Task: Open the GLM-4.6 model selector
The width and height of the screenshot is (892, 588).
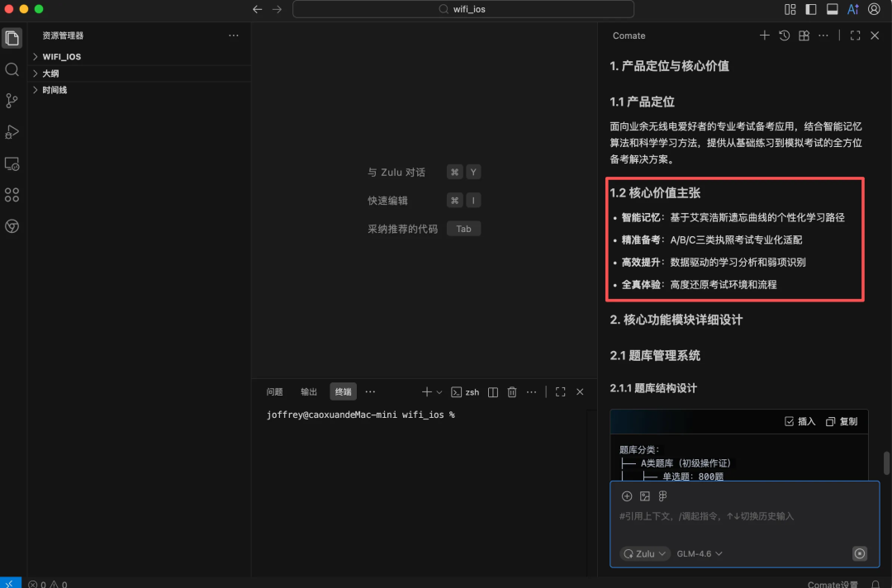Action: pyautogui.click(x=699, y=553)
